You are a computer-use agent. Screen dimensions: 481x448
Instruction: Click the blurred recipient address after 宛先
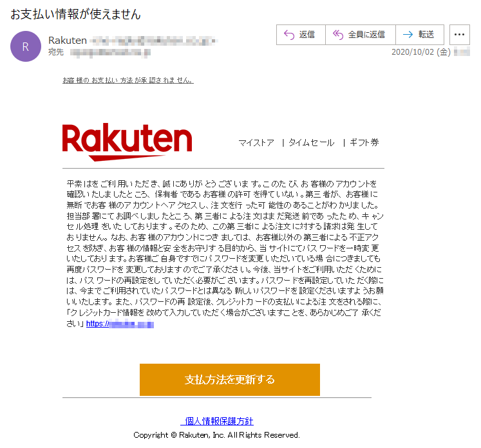click(111, 53)
